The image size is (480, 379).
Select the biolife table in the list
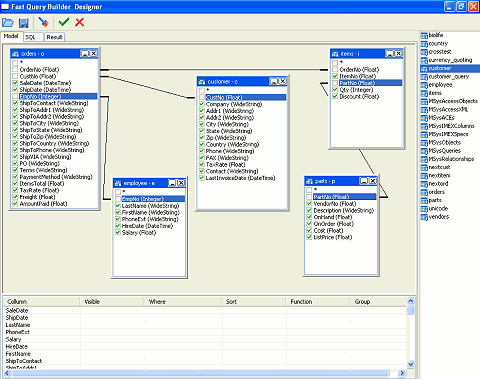pos(436,35)
